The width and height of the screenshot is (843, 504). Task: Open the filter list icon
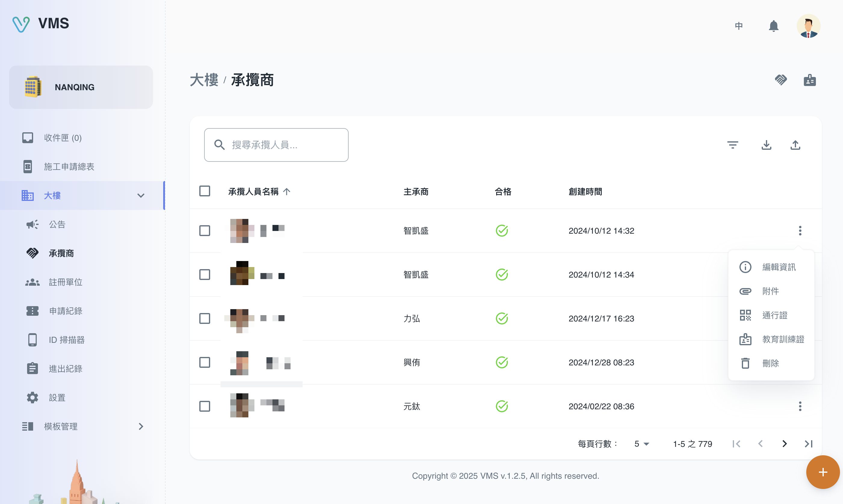click(733, 145)
